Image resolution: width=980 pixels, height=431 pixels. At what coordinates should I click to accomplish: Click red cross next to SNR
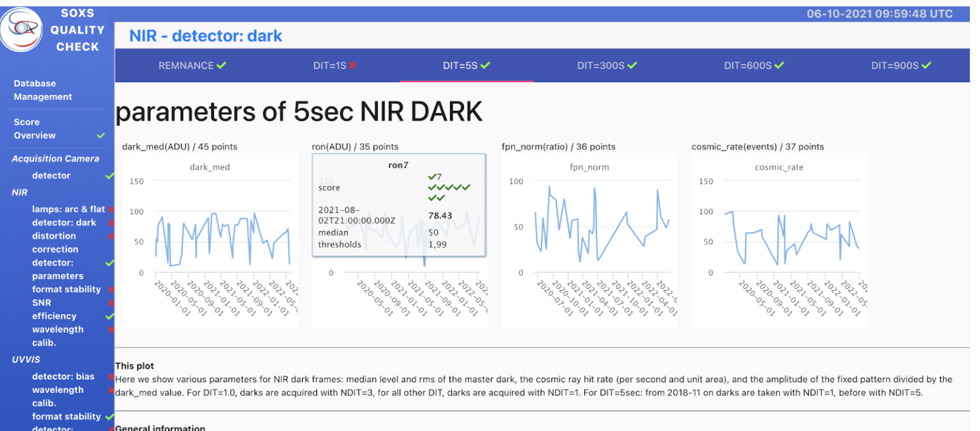[111, 303]
